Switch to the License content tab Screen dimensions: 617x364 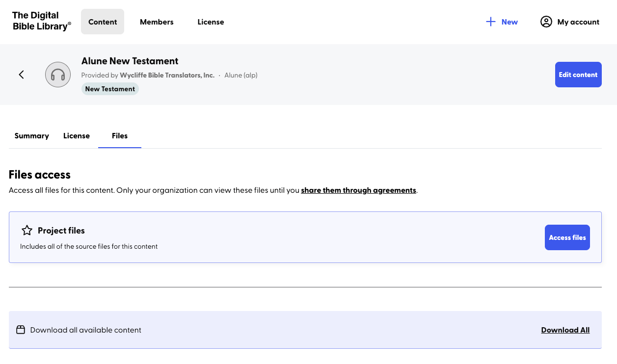[x=77, y=136]
